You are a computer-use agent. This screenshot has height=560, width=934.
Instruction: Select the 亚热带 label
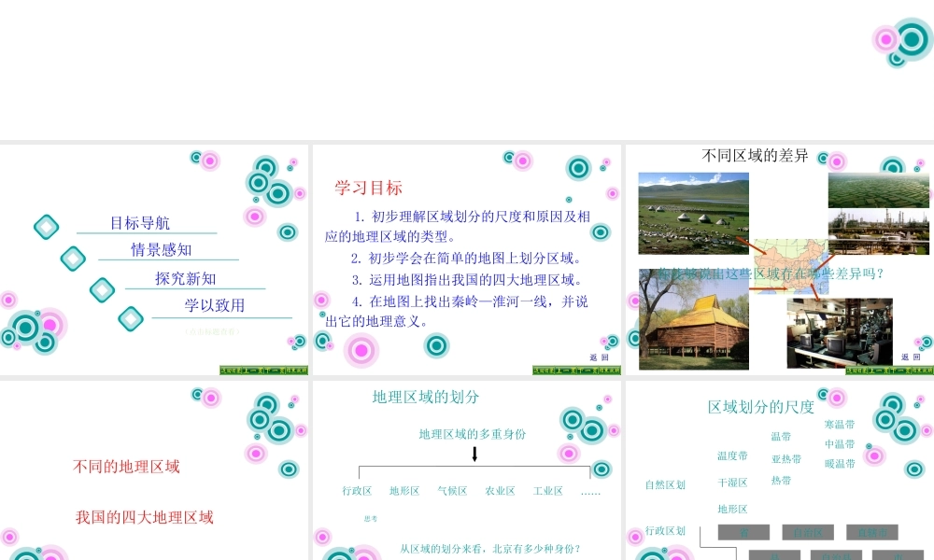tap(786, 459)
